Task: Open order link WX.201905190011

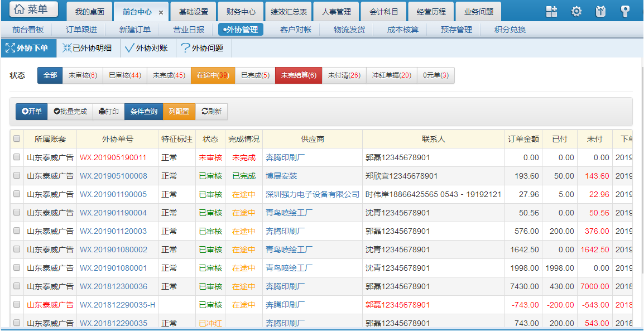Action: [x=113, y=157]
